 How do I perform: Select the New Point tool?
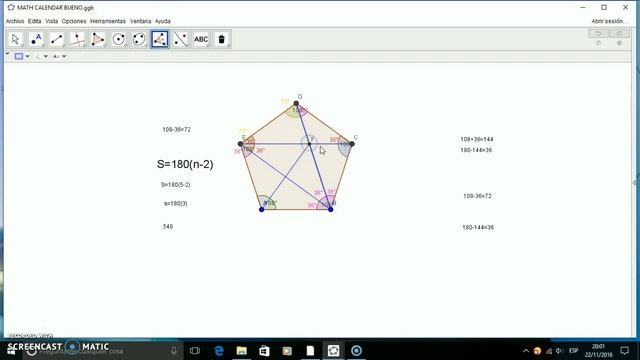point(36,39)
